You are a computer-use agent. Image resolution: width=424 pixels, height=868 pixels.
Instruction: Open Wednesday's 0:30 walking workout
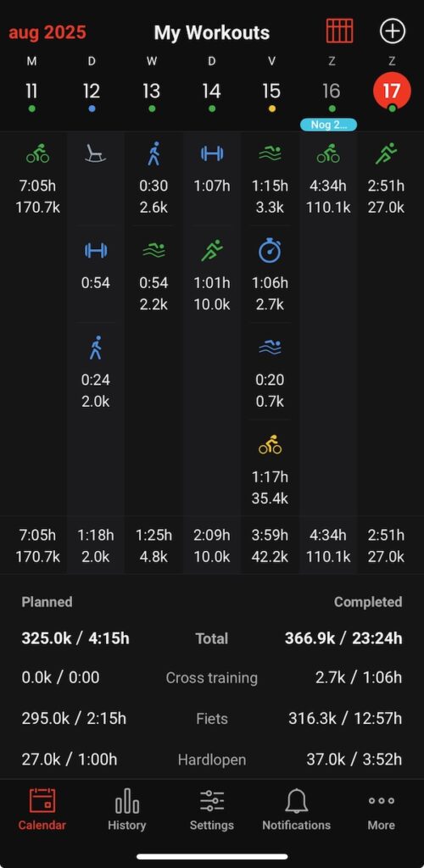tap(153, 180)
